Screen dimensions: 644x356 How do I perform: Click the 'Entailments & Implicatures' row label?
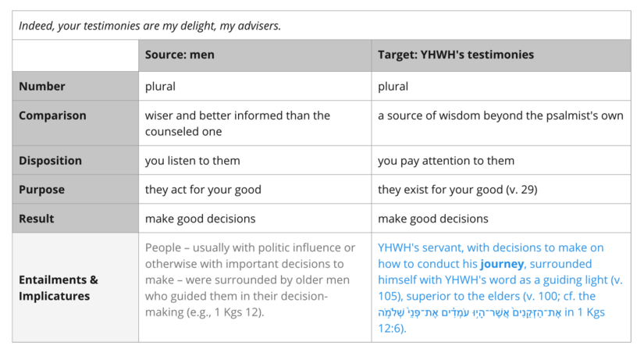[x=59, y=288]
